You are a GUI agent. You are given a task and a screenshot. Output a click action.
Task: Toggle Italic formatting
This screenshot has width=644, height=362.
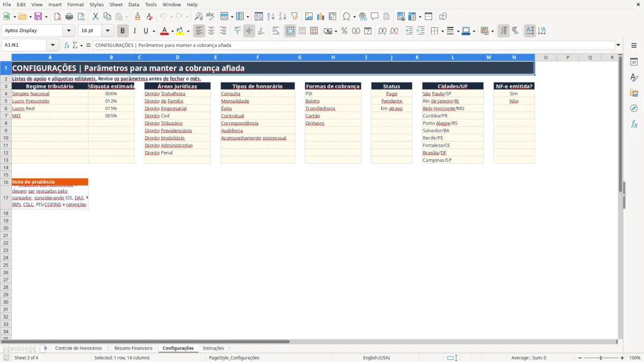(x=134, y=31)
